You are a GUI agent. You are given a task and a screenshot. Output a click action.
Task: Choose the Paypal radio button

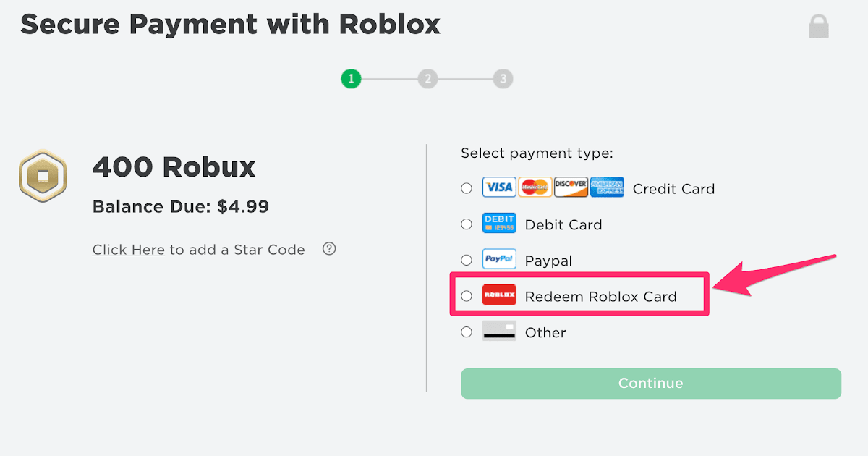click(467, 260)
